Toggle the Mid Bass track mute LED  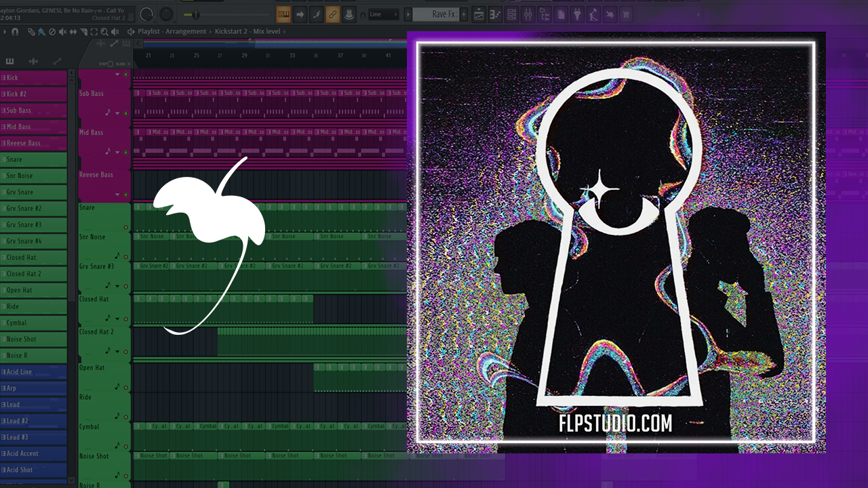click(125, 152)
